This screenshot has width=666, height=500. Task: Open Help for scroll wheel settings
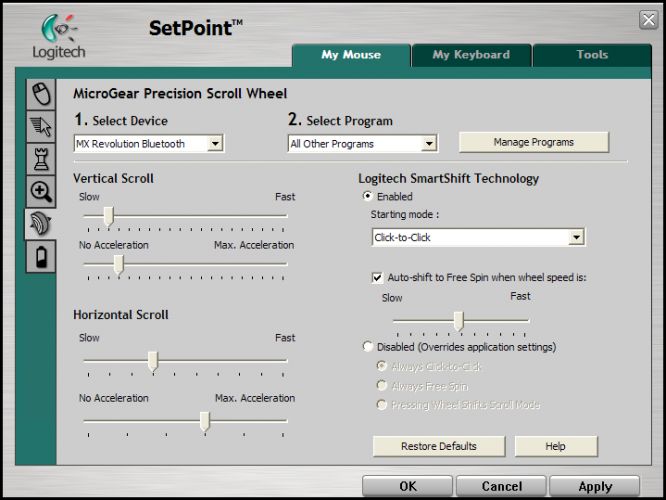coord(556,446)
